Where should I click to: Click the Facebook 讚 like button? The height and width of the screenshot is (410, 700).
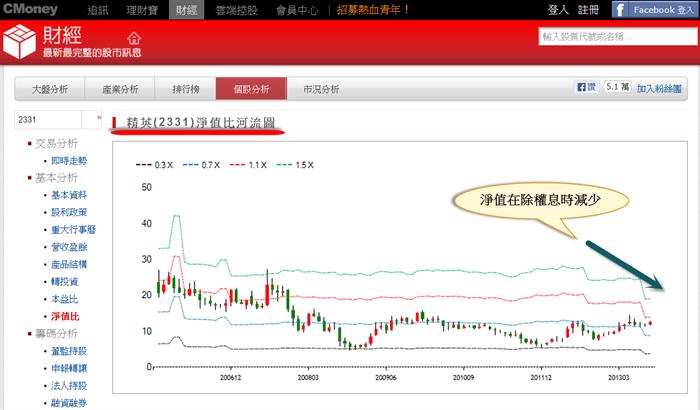(x=587, y=87)
